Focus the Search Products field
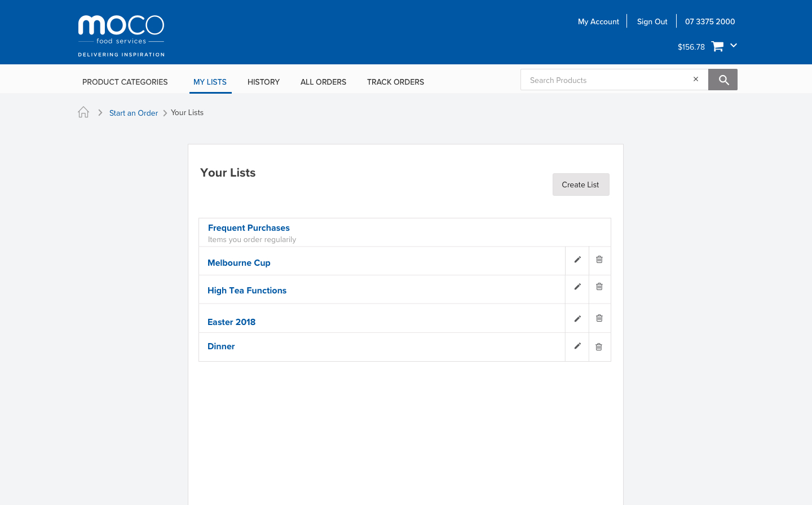Screen dimensions: 812x505 pos(606,80)
